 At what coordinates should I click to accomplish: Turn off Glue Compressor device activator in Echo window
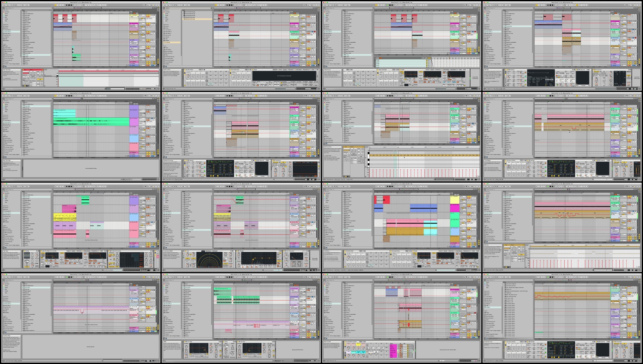pos(284,251)
